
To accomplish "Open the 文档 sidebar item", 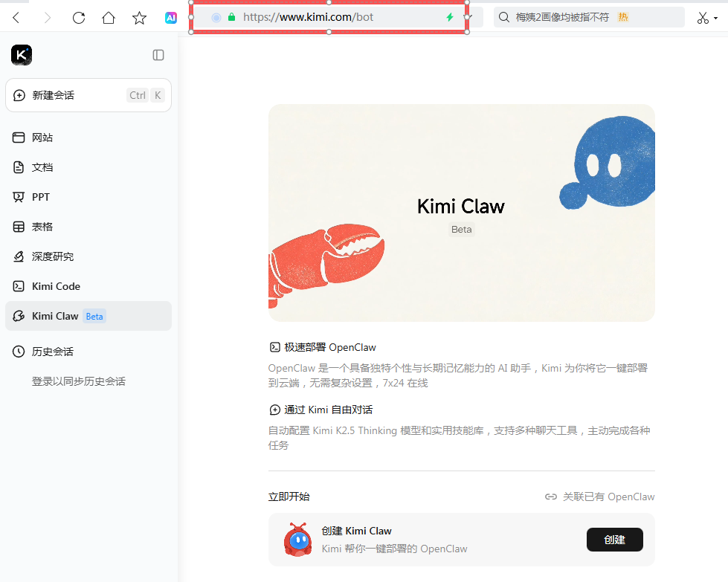I will click(88, 167).
